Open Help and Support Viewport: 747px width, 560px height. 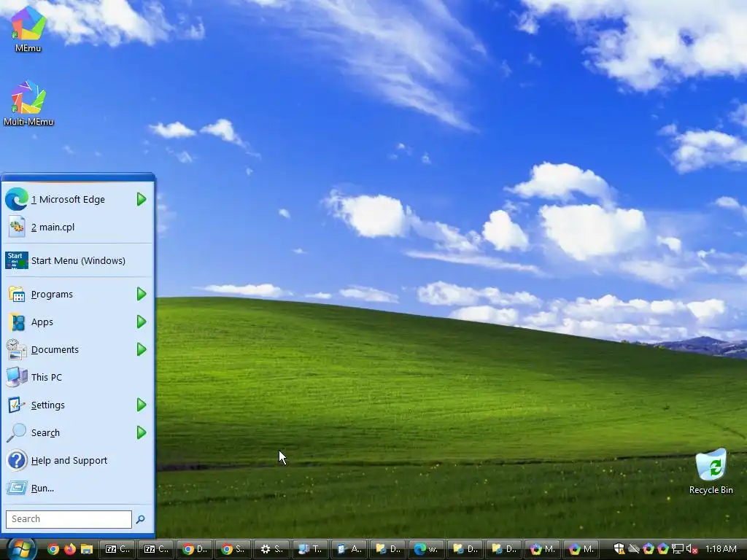pos(77,461)
